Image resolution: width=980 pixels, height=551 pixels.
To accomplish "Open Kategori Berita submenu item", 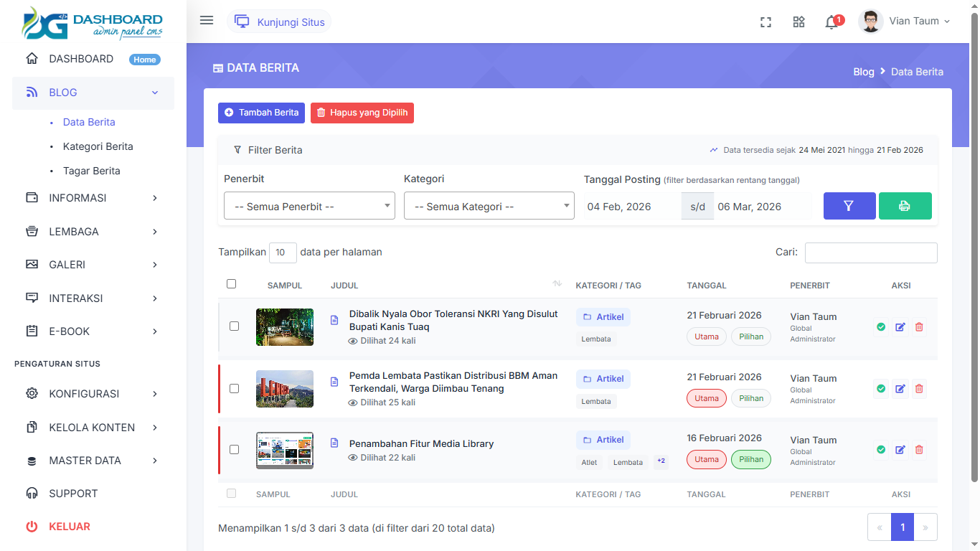I will (98, 146).
